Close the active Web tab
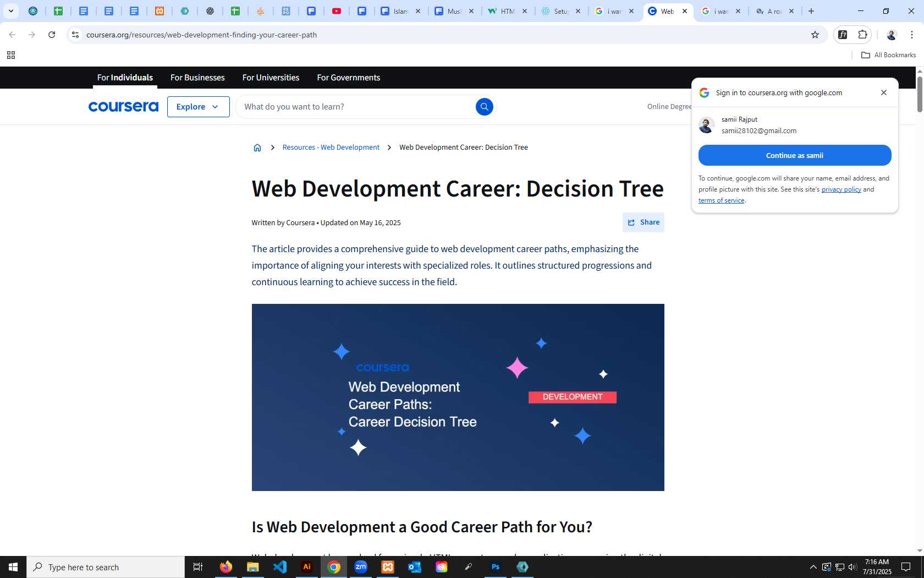 coord(685,11)
